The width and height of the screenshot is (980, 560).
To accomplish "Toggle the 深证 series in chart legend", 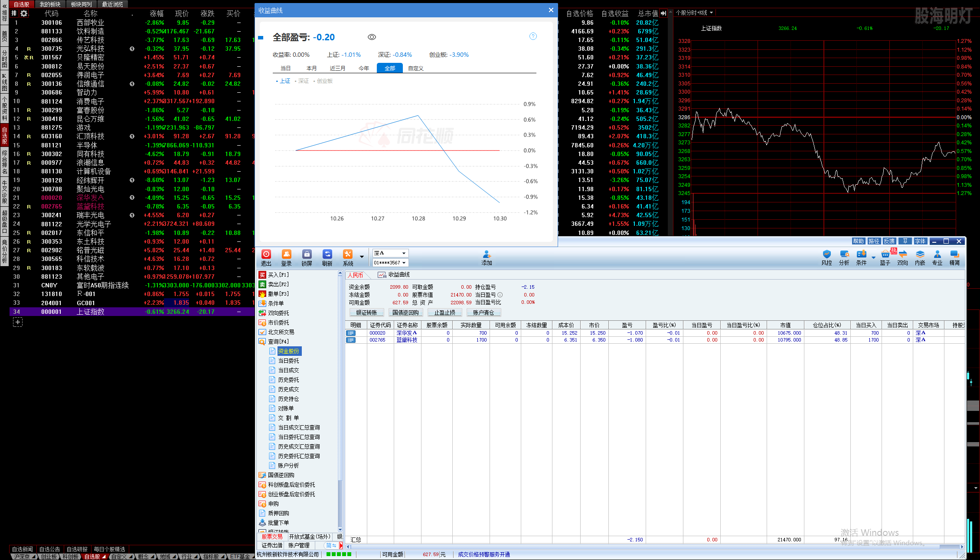I will [302, 81].
